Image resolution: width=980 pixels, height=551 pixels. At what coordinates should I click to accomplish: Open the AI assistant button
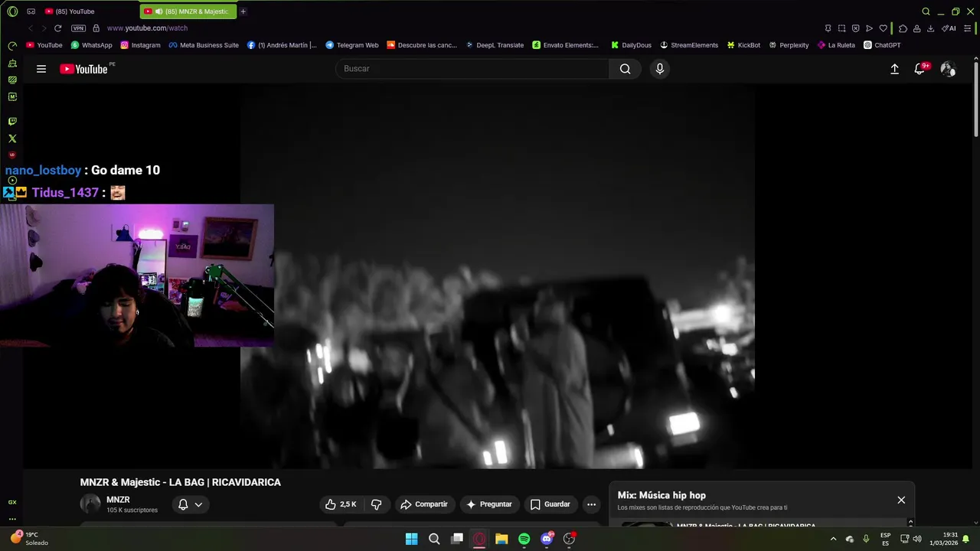pos(949,28)
